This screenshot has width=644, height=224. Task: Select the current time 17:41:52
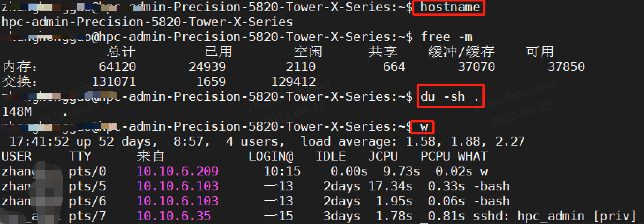[x=39, y=141]
